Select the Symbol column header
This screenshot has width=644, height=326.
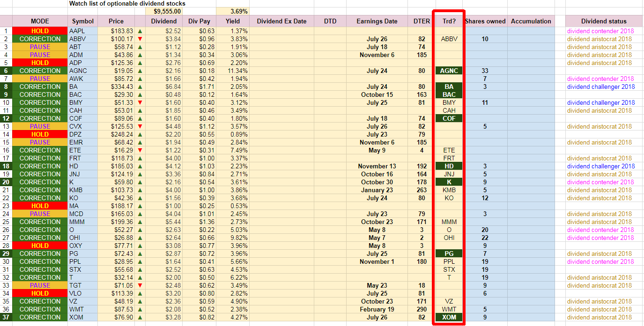pyautogui.click(x=83, y=21)
